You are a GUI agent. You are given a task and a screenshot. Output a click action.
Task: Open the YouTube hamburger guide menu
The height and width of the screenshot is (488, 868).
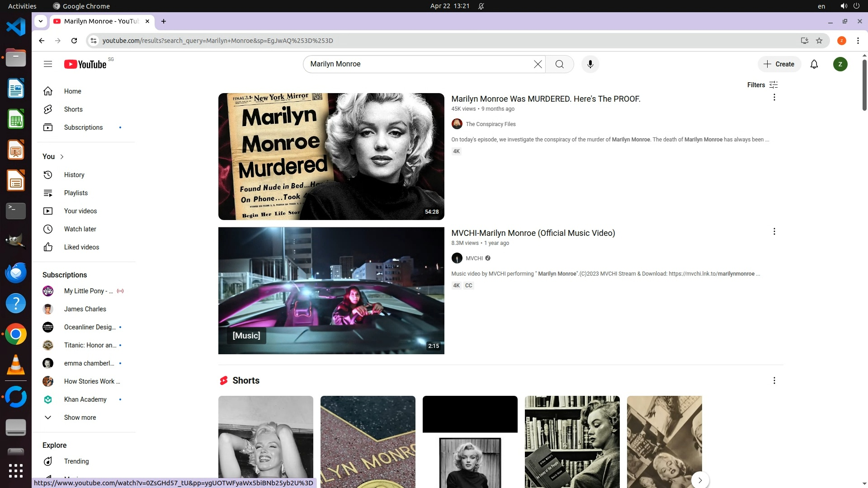pyautogui.click(x=48, y=64)
